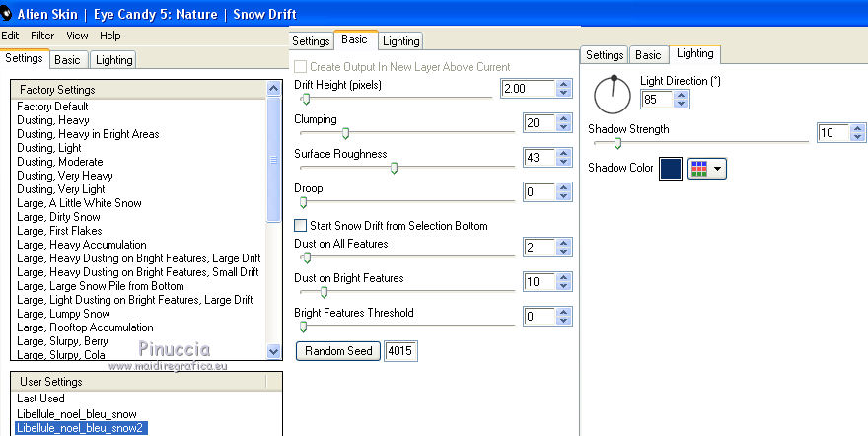Viewport: 868px width, 436px height.
Task: Click the Factory Settings list header
Action: point(138,90)
